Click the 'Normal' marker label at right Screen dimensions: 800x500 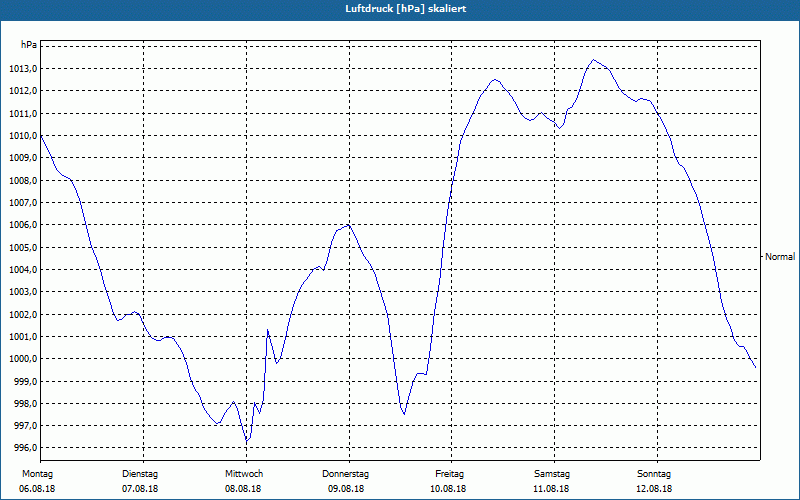tap(780, 257)
